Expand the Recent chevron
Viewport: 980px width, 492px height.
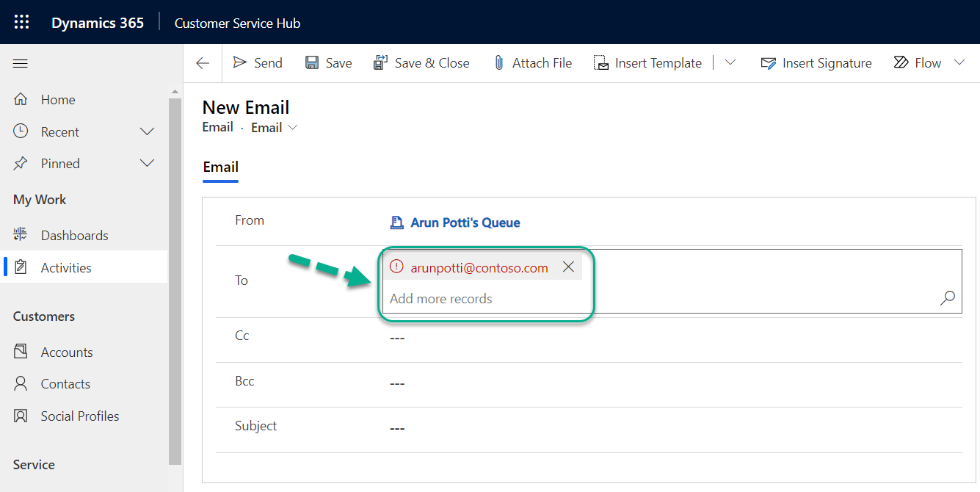[x=147, y=131]
